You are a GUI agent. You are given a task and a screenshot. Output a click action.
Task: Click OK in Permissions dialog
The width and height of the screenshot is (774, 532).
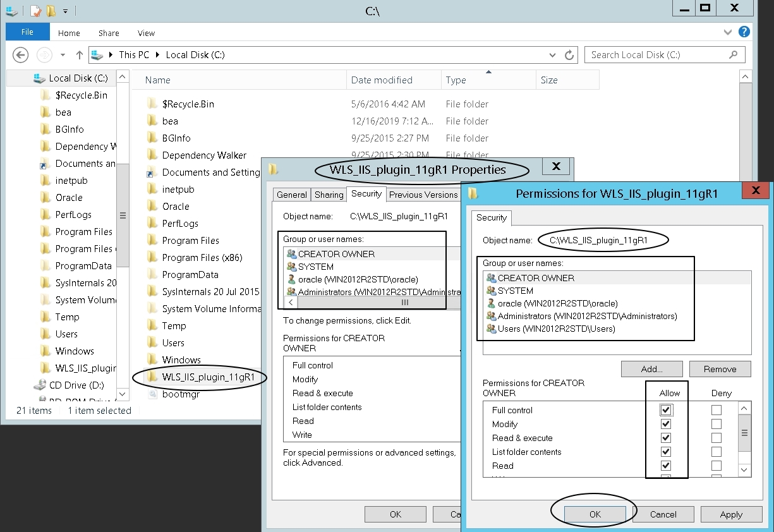[595, 514]
